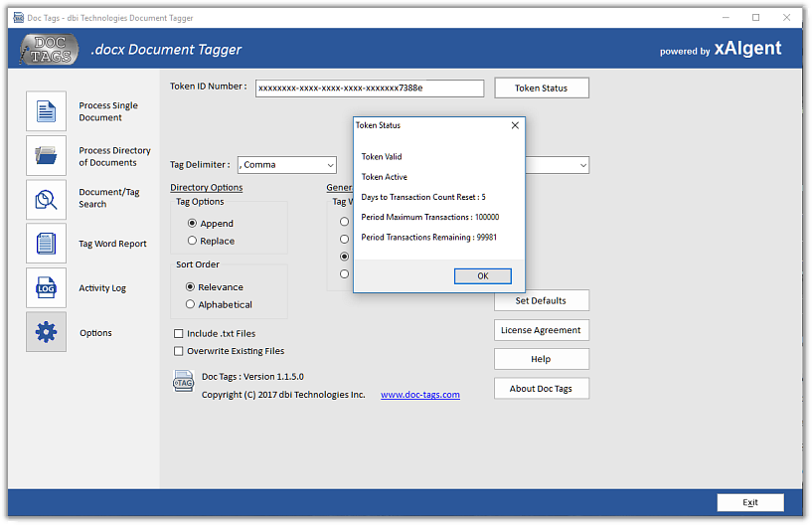
Task: Maximize the Doc Tags window
Action: pos(756,18)
